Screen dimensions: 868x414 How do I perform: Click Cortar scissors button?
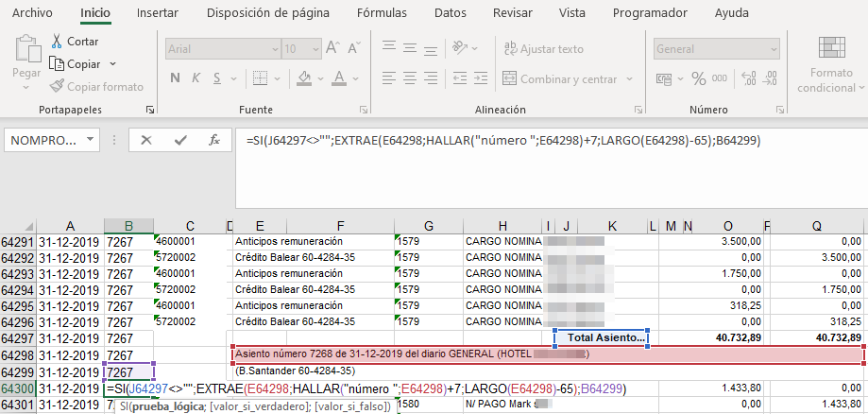coord(75,42)
